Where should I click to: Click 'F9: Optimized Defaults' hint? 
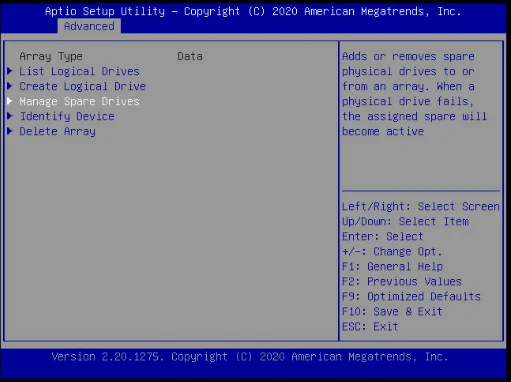click(411, 296)
